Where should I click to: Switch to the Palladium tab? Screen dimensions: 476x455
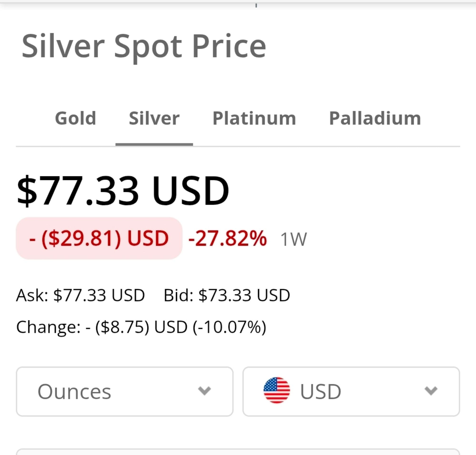[x=375, y=118]
